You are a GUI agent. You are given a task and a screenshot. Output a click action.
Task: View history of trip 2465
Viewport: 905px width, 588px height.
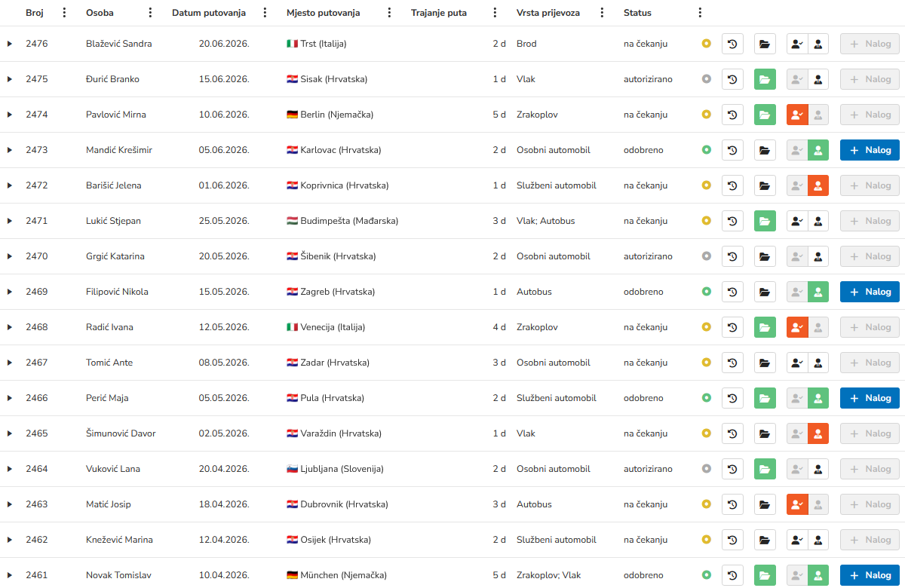click(732, 433)
